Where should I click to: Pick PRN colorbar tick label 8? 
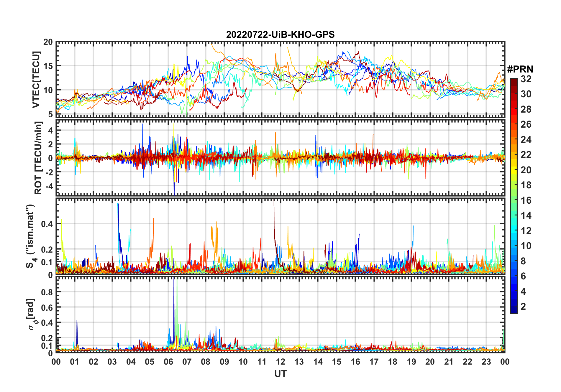523,261
